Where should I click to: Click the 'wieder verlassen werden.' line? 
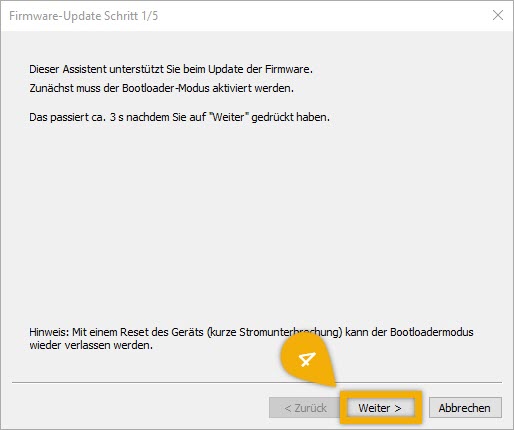click(x=91, y=345)
